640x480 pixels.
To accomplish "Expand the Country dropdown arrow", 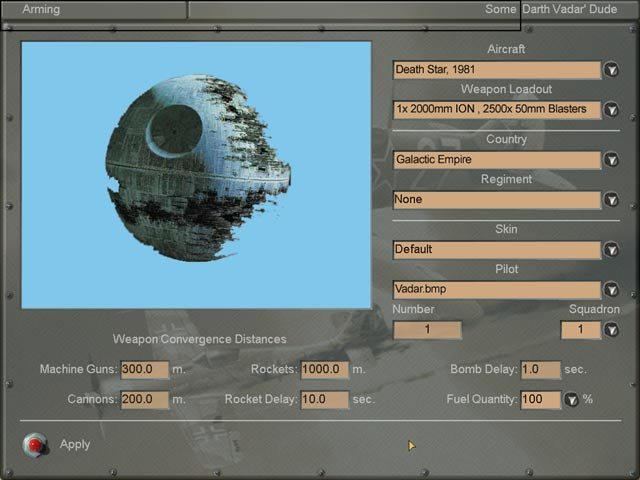I will pos(611,160).
